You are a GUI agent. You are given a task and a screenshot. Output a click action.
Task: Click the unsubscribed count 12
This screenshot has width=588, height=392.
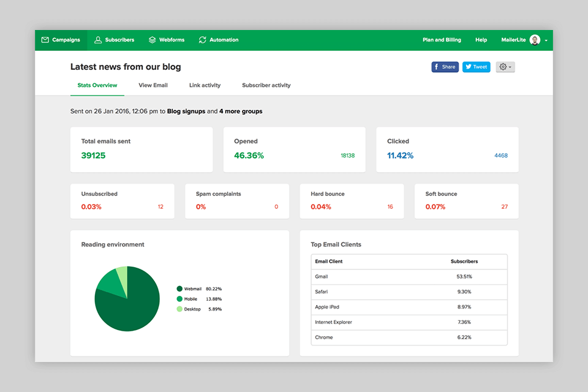click(160, 206)
